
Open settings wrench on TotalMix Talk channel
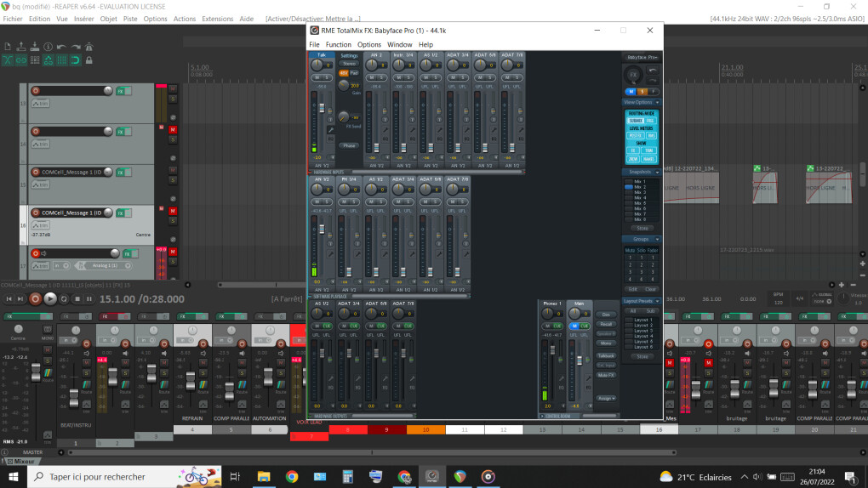pos(331,130)
